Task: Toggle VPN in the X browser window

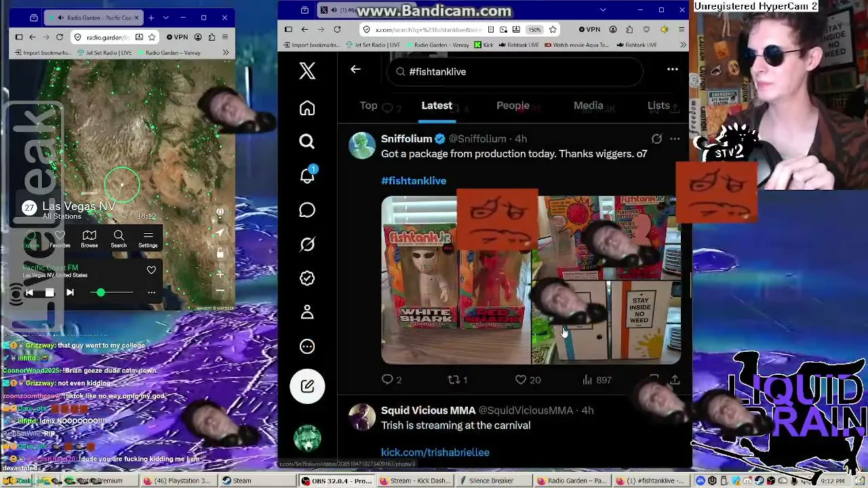Action: pos(589,30)
